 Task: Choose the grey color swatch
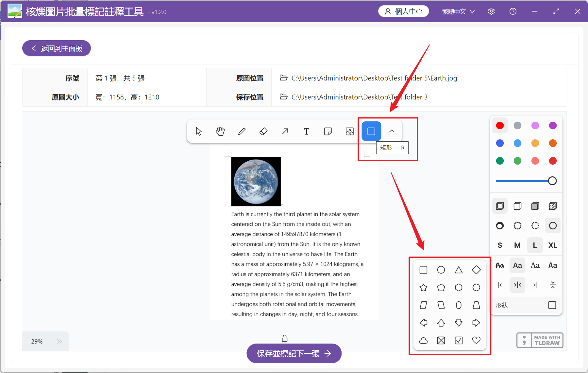(517, 125)
